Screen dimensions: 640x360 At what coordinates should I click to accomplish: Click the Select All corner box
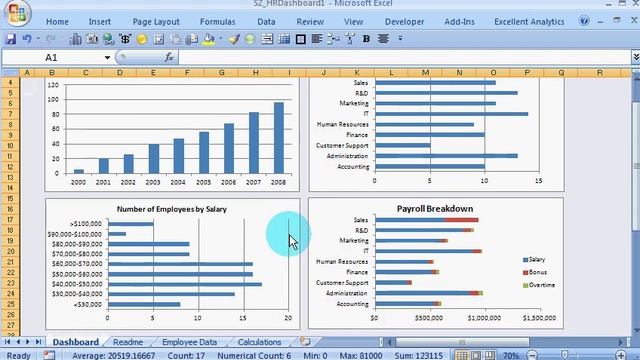(x=10, y=73)
